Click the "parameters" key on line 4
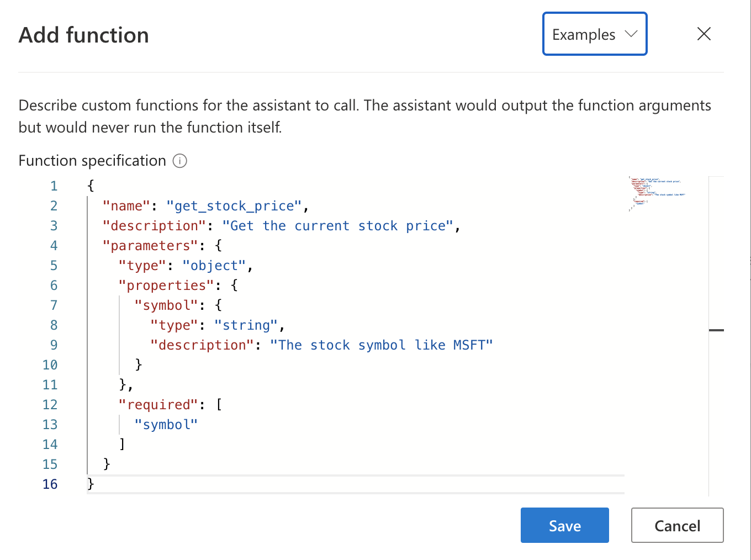 pyautogui.click(x=150, y=246)
